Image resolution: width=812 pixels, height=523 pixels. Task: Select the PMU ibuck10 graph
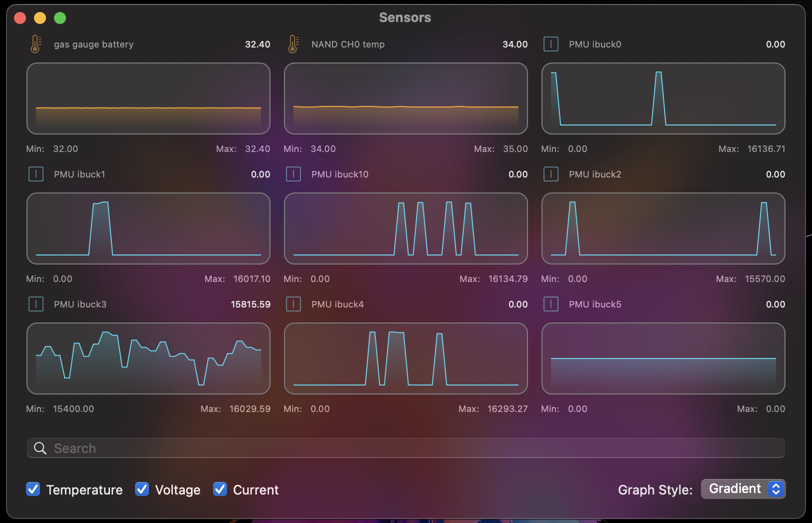click(406, 228)
